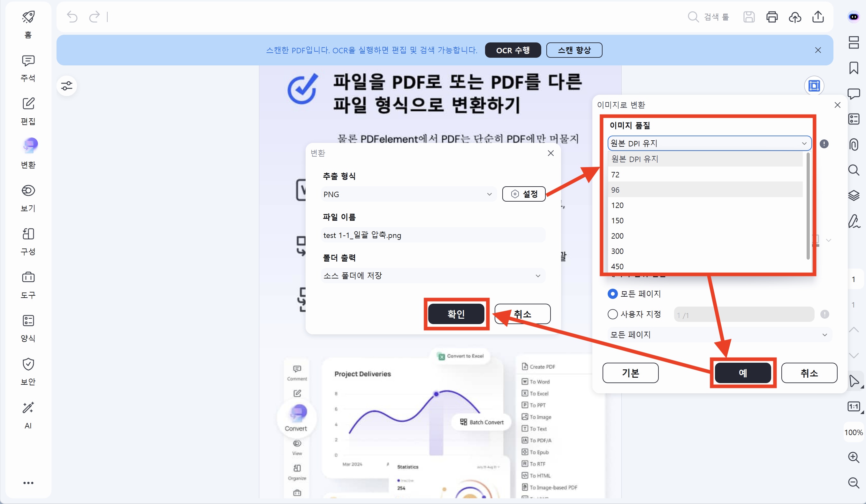This screenshot has width=866, height=504.
Task: Open the attachments paperclip icon
Action: pyautogui.click(x=854, y=144)
